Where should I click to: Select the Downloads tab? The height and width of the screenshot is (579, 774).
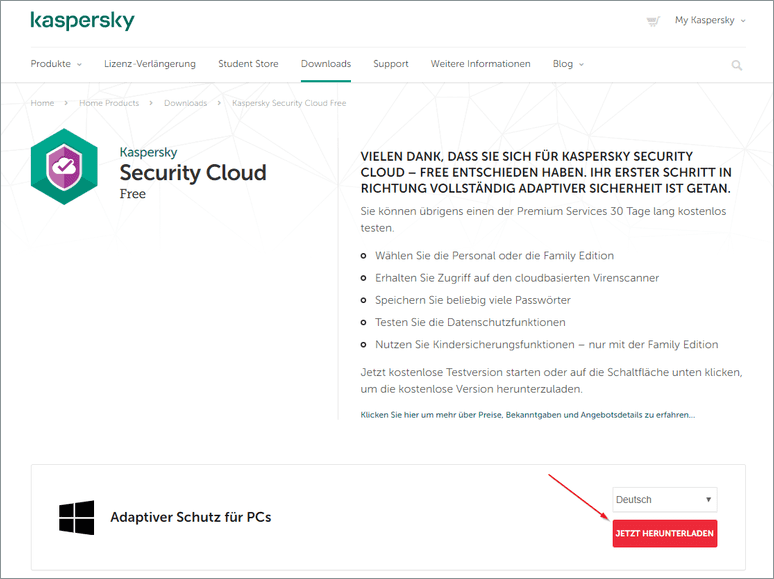tap(326, 64)
